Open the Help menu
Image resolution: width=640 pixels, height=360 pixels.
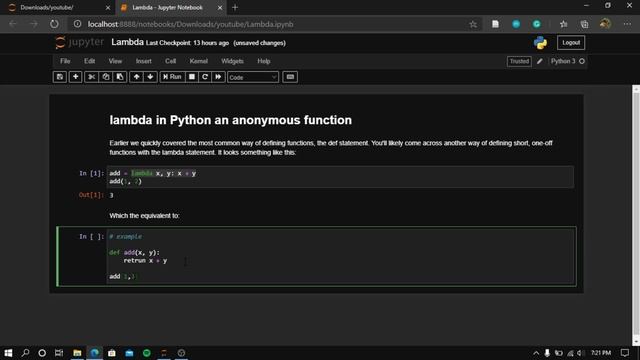click(x=264, y=61)
